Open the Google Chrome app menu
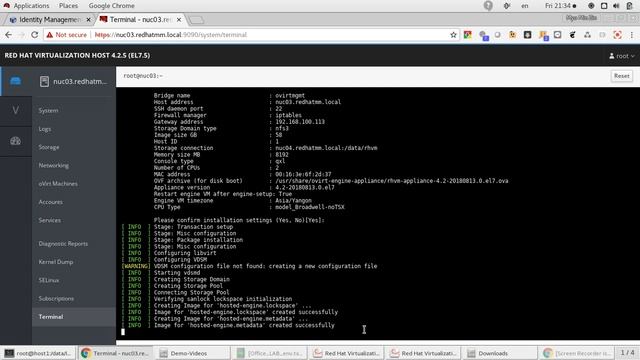640x360 pixels. tap(111, 6)
